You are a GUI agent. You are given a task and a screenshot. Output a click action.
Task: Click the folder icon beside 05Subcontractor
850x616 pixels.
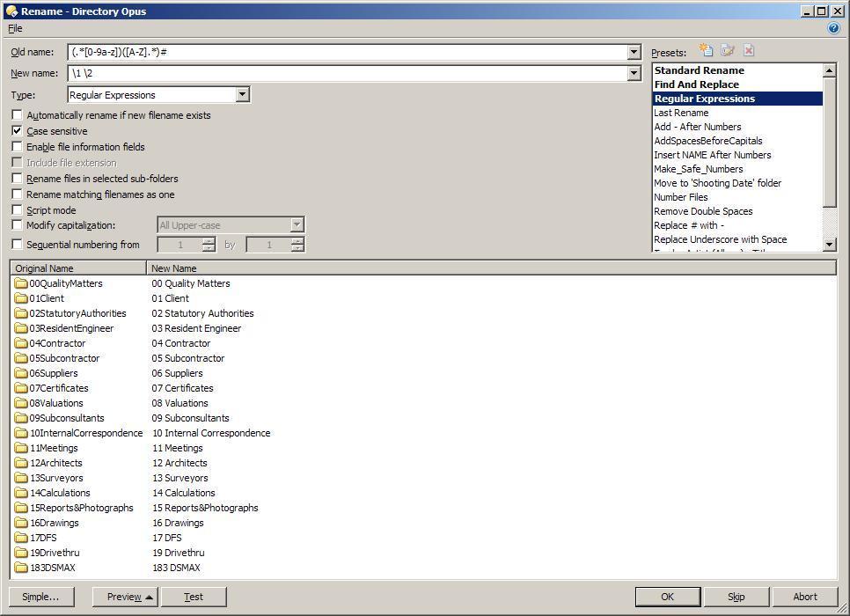tap(21, 358)
